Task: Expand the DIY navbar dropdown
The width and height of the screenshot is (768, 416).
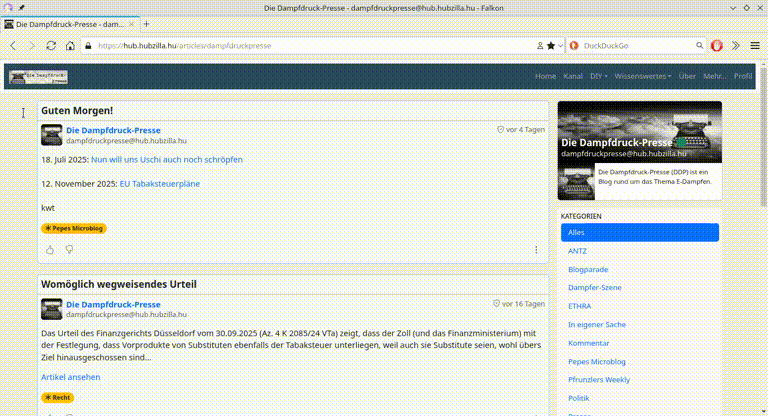Action: click(599, 76)
